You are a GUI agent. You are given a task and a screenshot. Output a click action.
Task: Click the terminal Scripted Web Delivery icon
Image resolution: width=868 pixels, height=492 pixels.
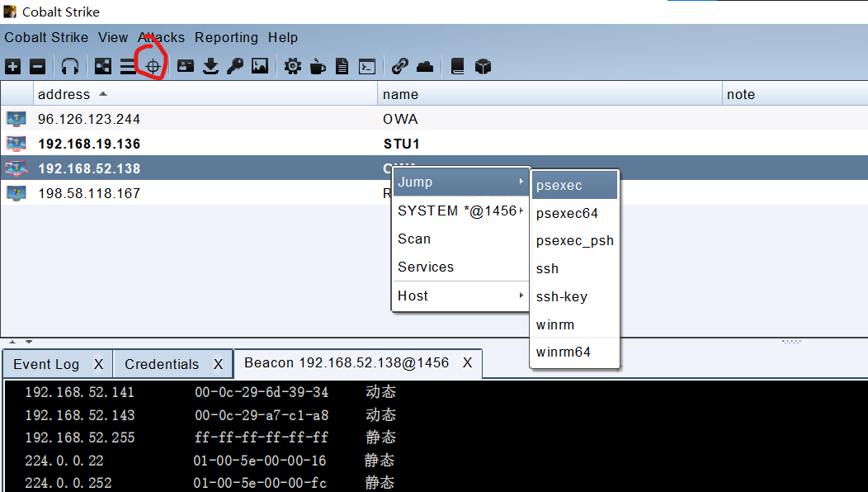(367, 67)
